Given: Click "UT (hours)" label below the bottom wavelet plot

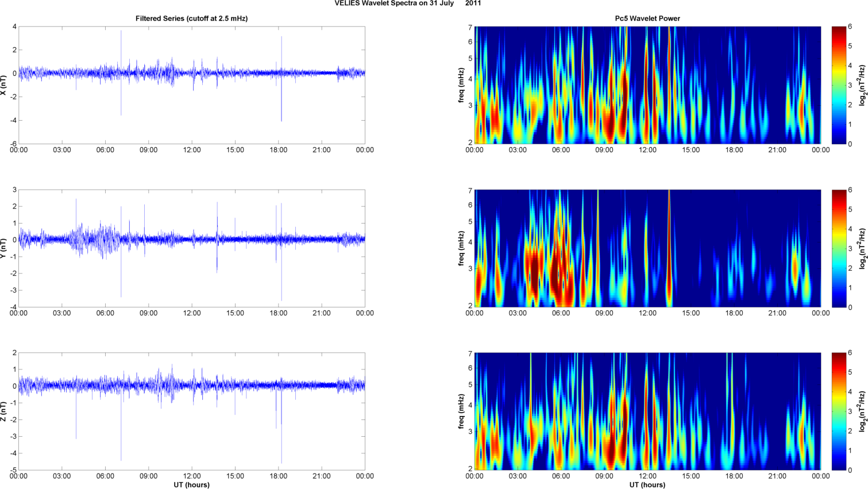Looking at the screenshot, I should click(x=647, y=485).
